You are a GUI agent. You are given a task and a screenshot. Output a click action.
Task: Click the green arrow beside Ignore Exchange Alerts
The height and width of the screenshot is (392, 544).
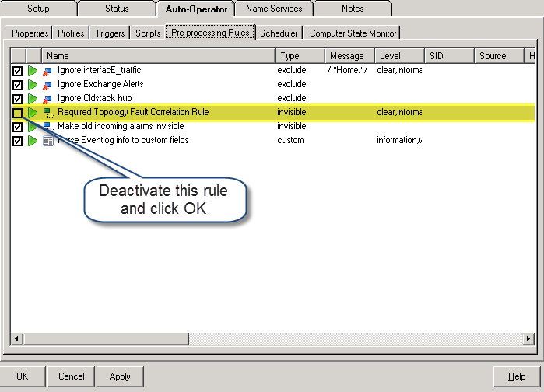(33, 85)
